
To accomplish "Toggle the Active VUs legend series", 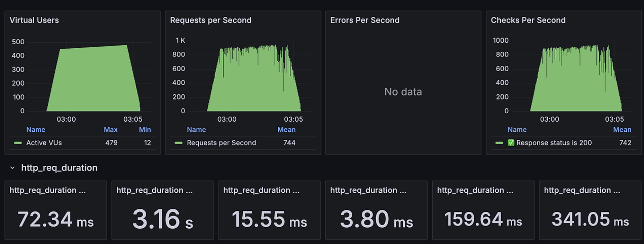I will coord(44,143).
